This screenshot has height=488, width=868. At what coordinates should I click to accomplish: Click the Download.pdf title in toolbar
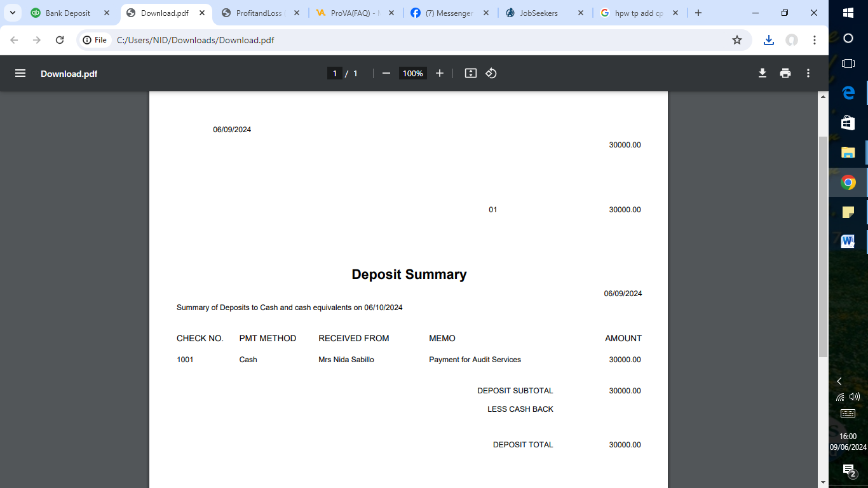(69, 74)
